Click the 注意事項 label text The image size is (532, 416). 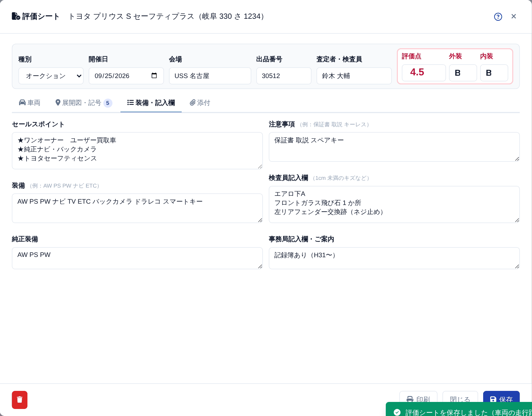(x=282, y=124)
